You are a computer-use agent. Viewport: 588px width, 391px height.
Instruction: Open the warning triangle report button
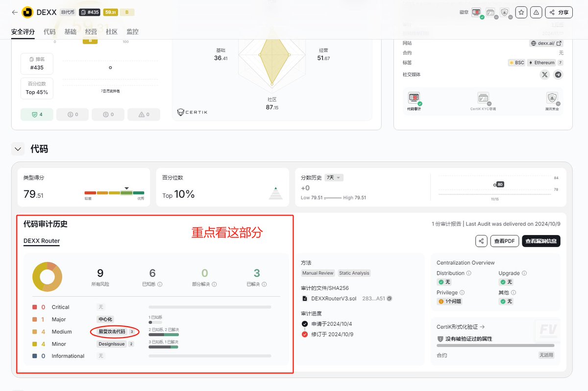point(537,12)
